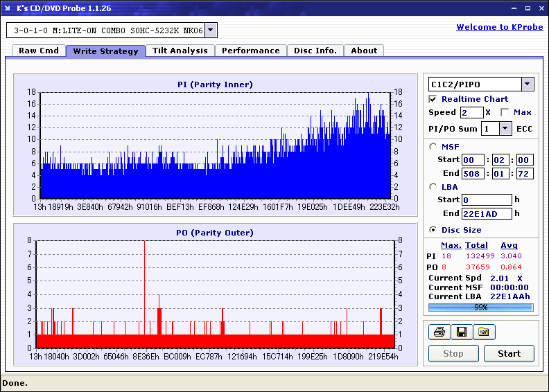This screenshot has height=392, width=549.
Task: Select the MSF radio button
Action: point(434,147)
